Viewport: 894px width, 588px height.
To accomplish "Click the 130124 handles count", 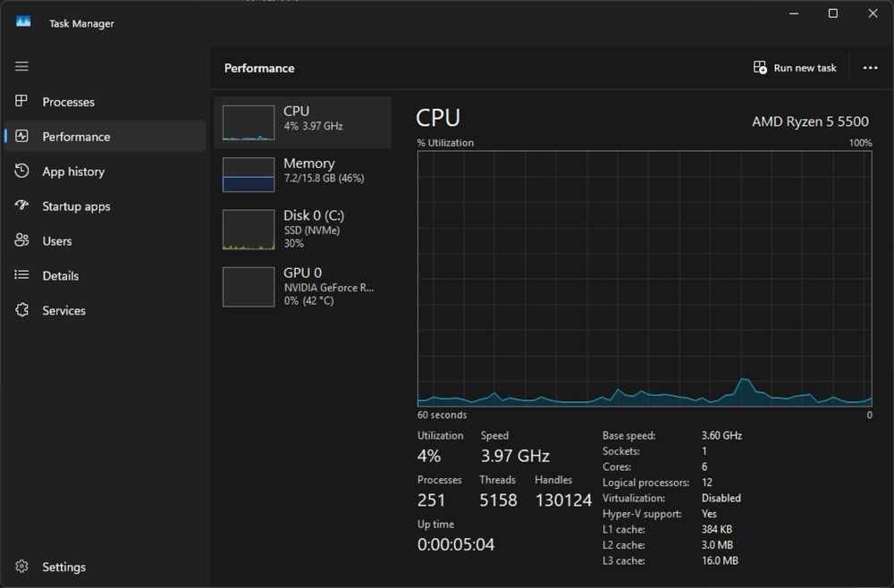I will (563, 500).
